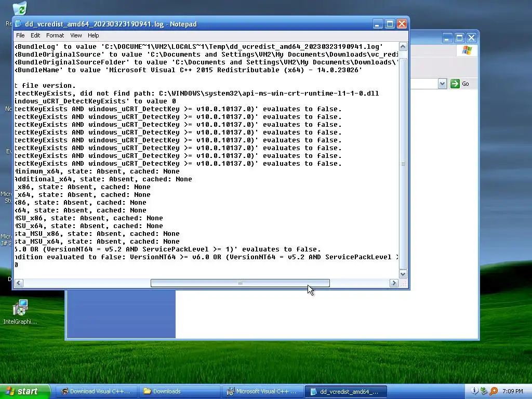The height and width of the screenshot is (399, 532).
Task: Click the Windows flag logo in background window
Action: pyautogui.click(x=467, y=50)
